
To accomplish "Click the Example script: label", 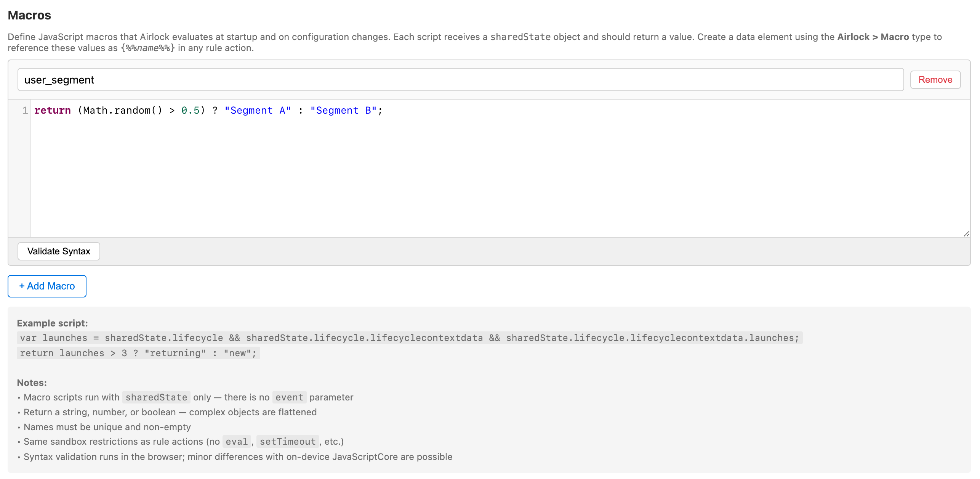I will 52,323.
